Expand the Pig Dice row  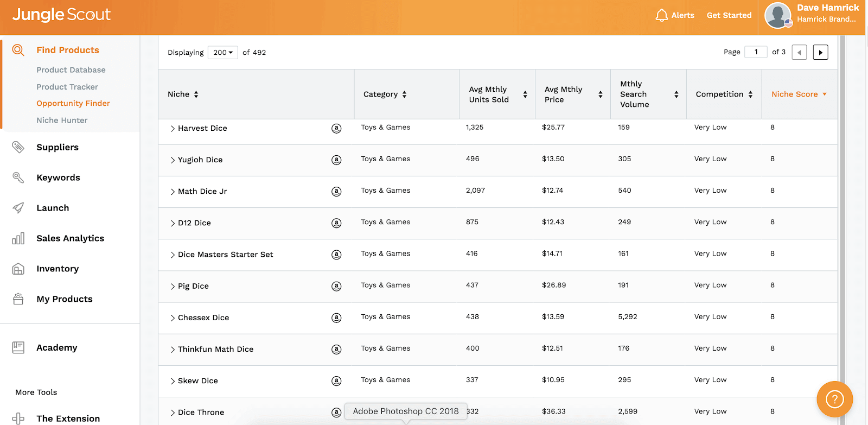(173, 286)
